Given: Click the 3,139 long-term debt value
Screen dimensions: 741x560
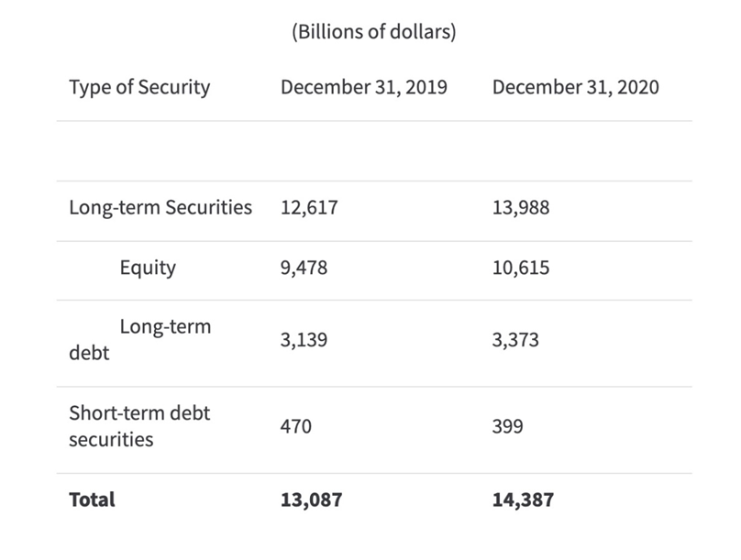Looking at the screenshot, I should click(304, 341).
